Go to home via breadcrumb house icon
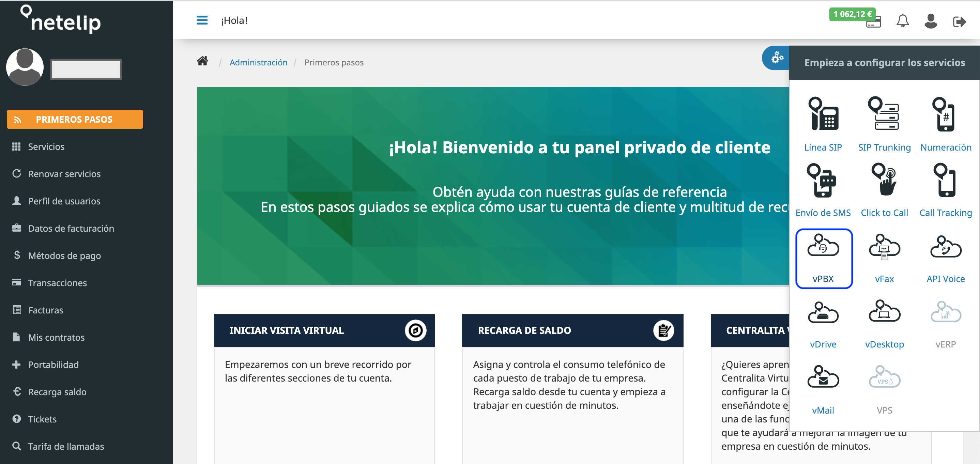 pos(202,61)
